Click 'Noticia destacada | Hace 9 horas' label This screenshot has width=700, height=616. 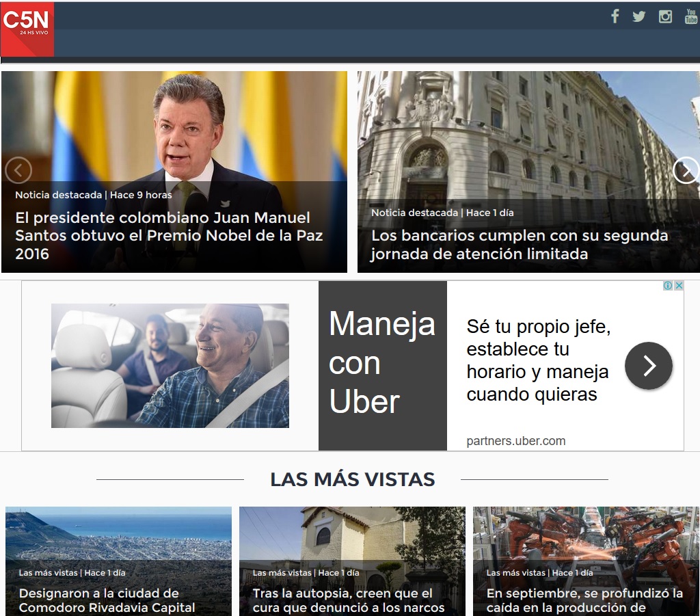pyautogui.click(x=93, y=195)
